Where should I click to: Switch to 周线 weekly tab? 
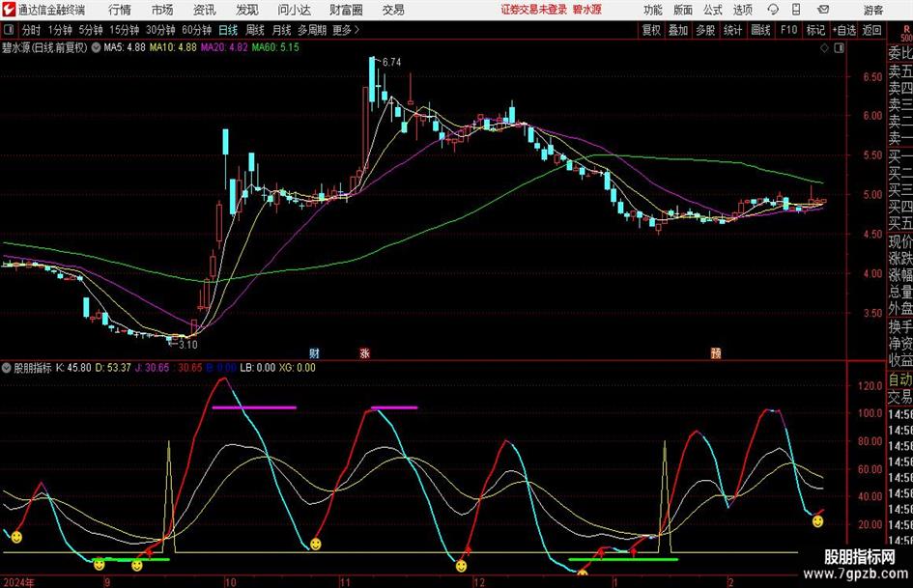[x=254, y=30]
